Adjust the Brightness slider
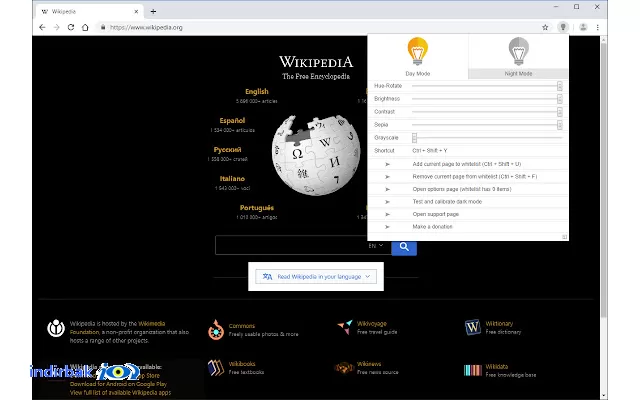Image resolution: width=640 pixels, height=400 pixels. point(487,99)
